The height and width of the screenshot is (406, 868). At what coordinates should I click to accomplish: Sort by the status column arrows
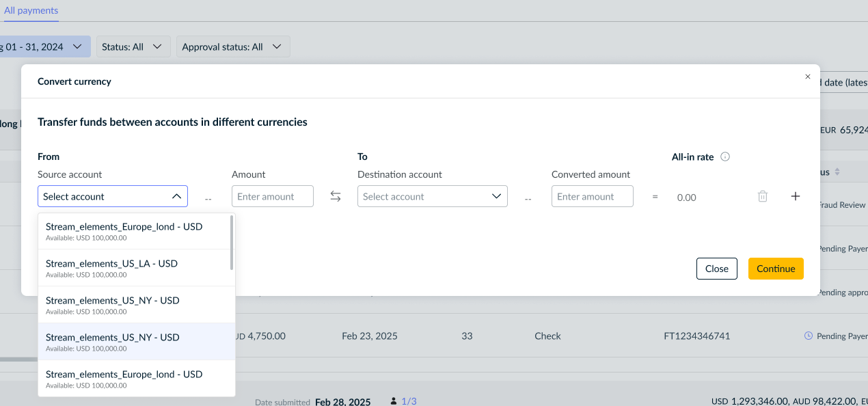click(x=837, y=172)
